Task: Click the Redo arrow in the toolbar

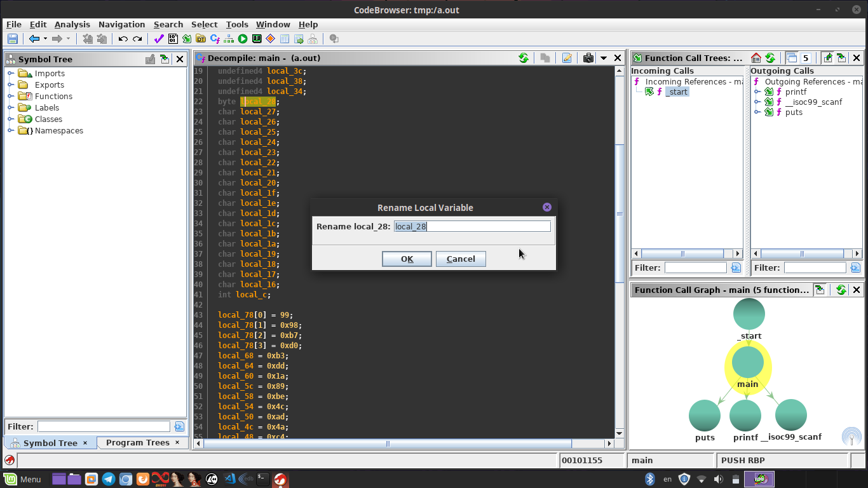Action: click(137, 39)
